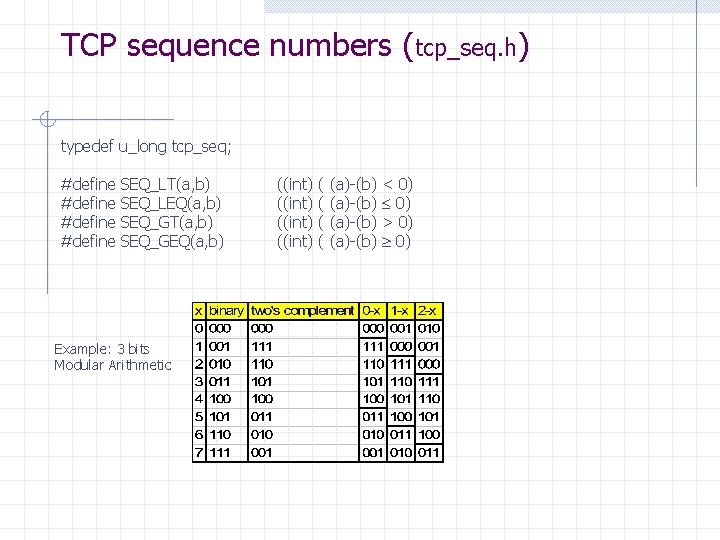The height and width of the screenshot is (540, 720).
Task: Click the '(tcp_seq.h)' text in the title
Action: [x=466, y=47]
